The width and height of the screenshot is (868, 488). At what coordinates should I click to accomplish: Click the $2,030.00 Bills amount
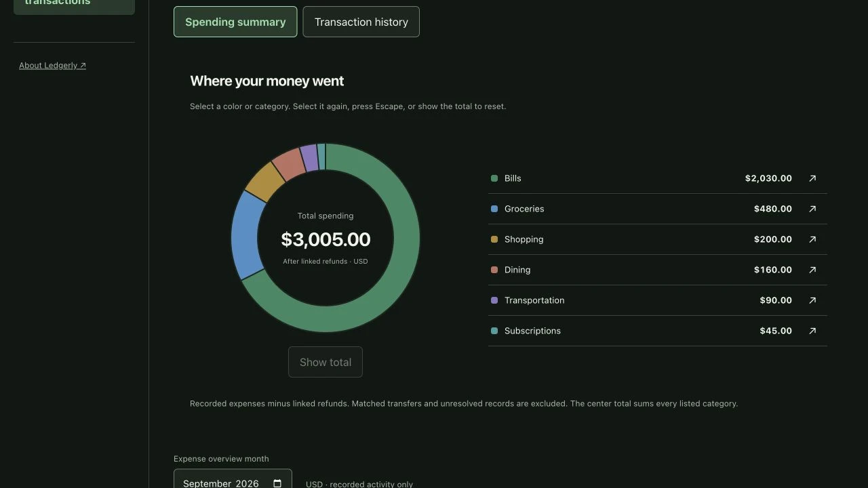768,178
